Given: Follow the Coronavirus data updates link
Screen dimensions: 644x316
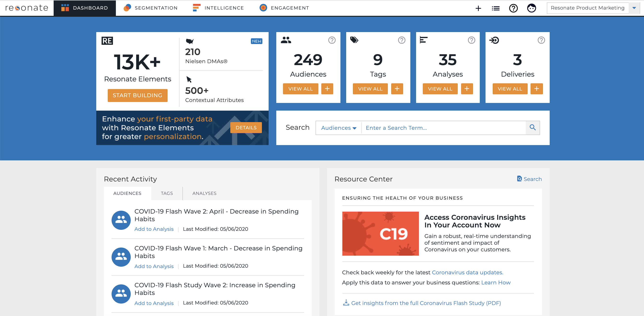Looking at the screenshot, I should point(468,272).
